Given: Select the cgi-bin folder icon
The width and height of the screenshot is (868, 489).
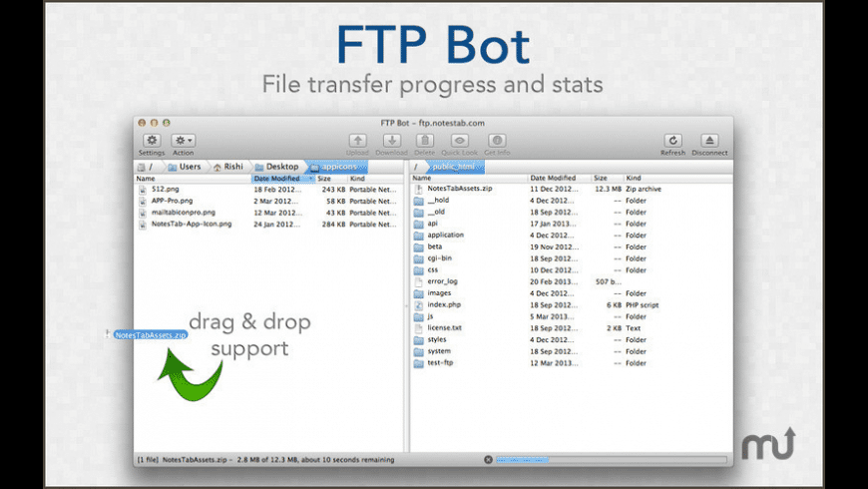Looking at the screenshot, I should 418,258.
